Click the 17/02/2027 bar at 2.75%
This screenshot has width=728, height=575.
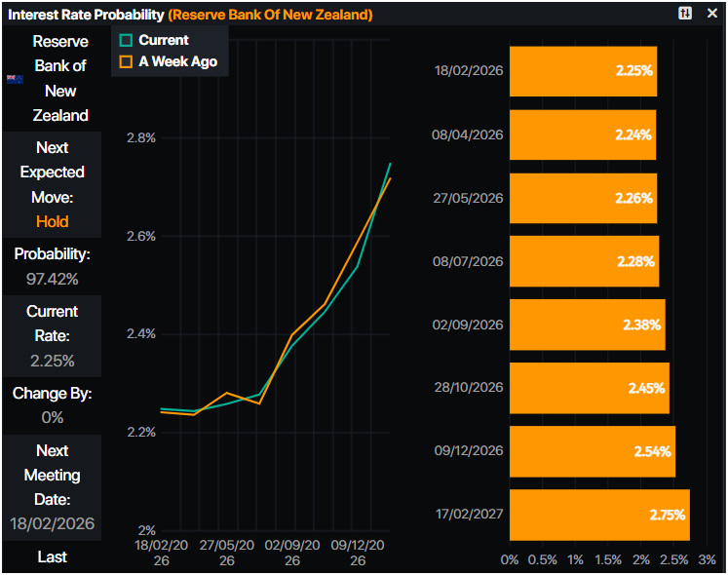tap(598, 515)
